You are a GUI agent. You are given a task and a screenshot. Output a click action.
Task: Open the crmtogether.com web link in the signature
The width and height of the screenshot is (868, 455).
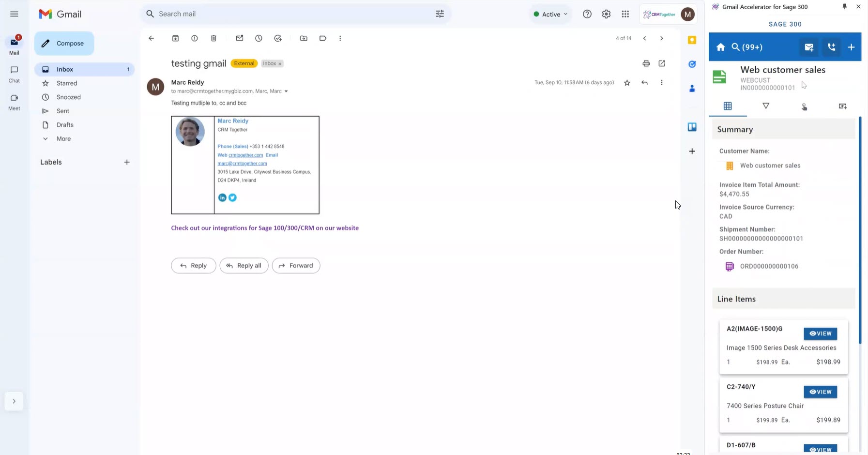click(x=245, y=155)
